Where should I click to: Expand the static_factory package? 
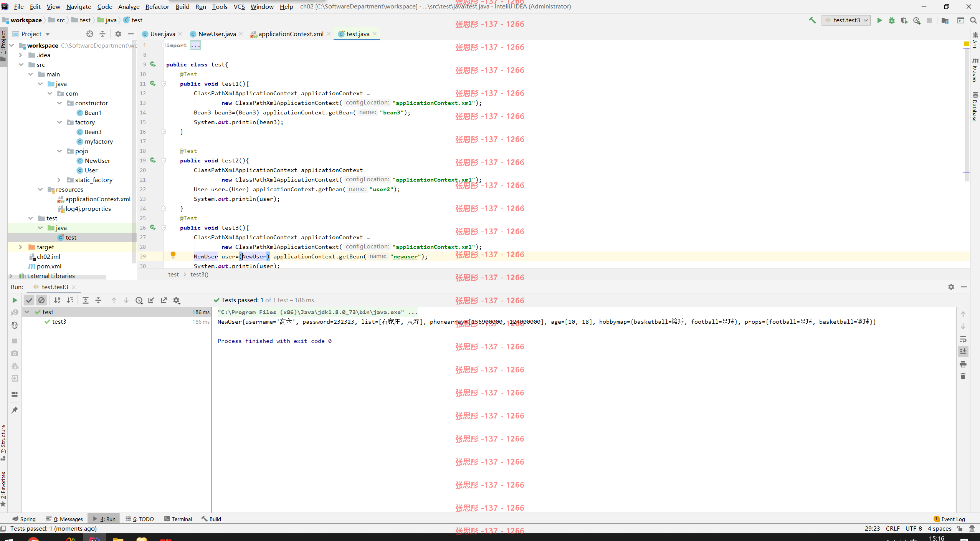(x=59, y=180)
